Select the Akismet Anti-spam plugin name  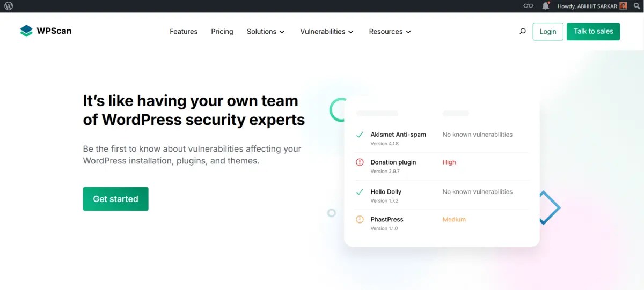click(x=398, y=135)
